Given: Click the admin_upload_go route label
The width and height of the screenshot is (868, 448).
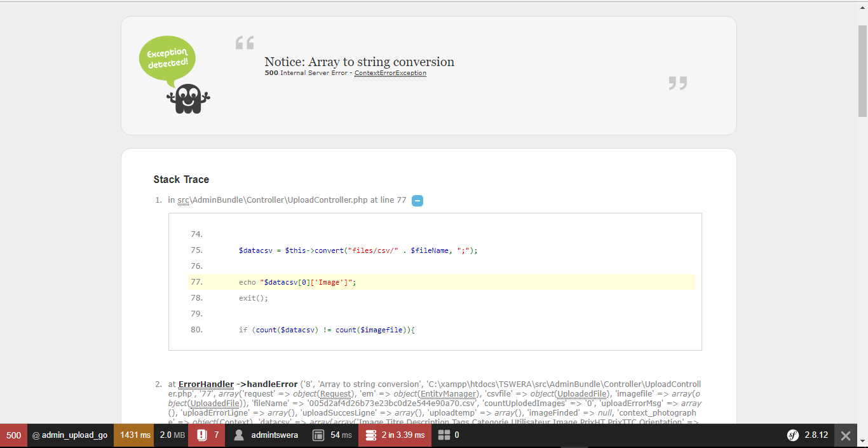Looking at the screenshot, I should click(x=70, y=435).
